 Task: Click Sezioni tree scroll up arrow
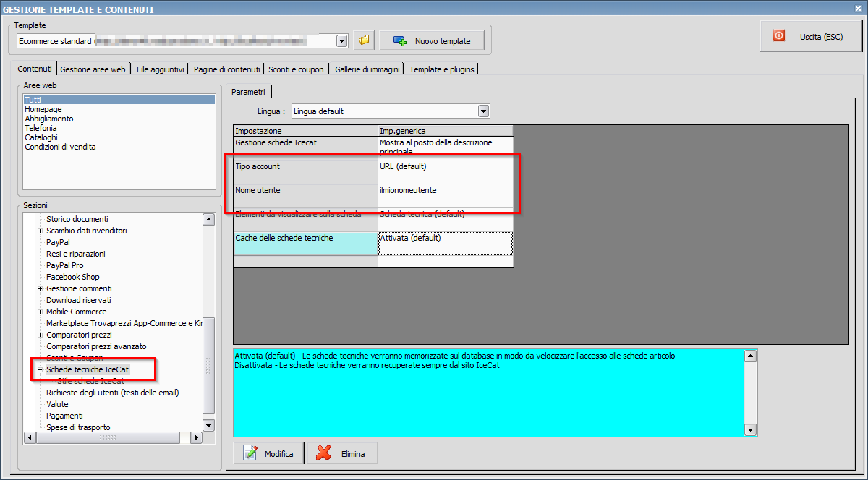pos(209,219)
